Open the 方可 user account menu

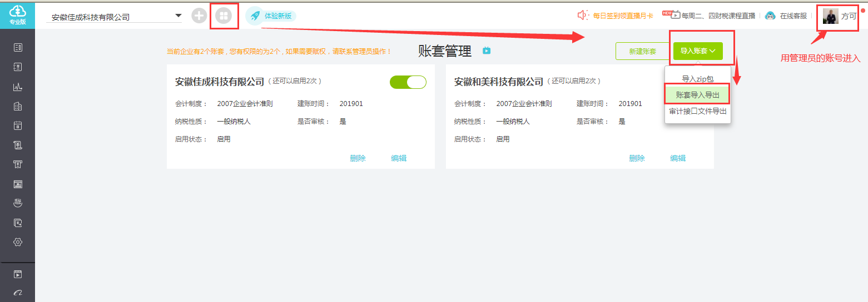click(x=840, y=16)
